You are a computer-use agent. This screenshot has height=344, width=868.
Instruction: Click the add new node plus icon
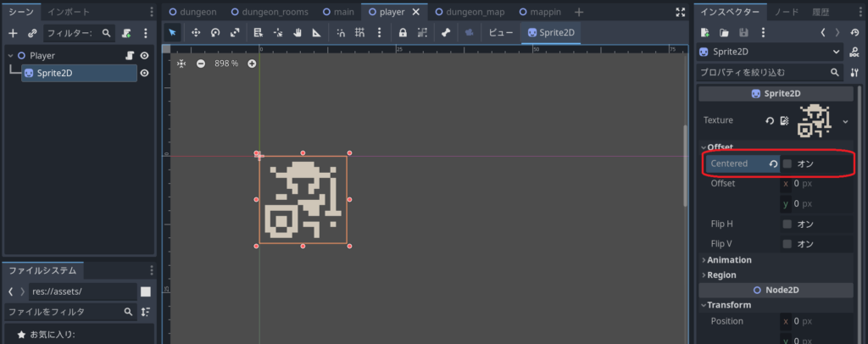point(13,33)
